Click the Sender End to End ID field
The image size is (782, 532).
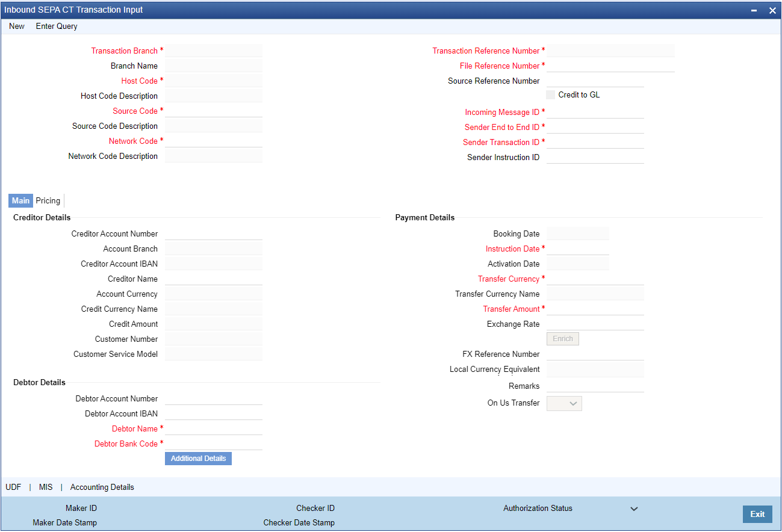(x=595, y=127)
